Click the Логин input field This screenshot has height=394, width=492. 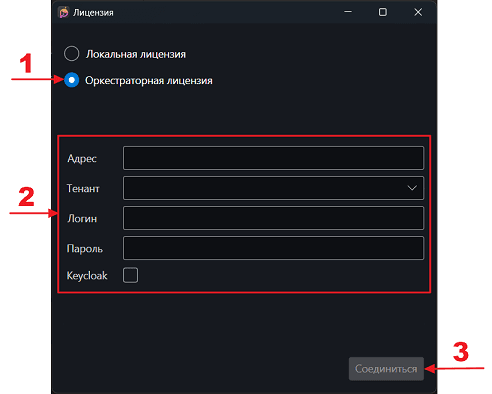[x=273, y=218]
